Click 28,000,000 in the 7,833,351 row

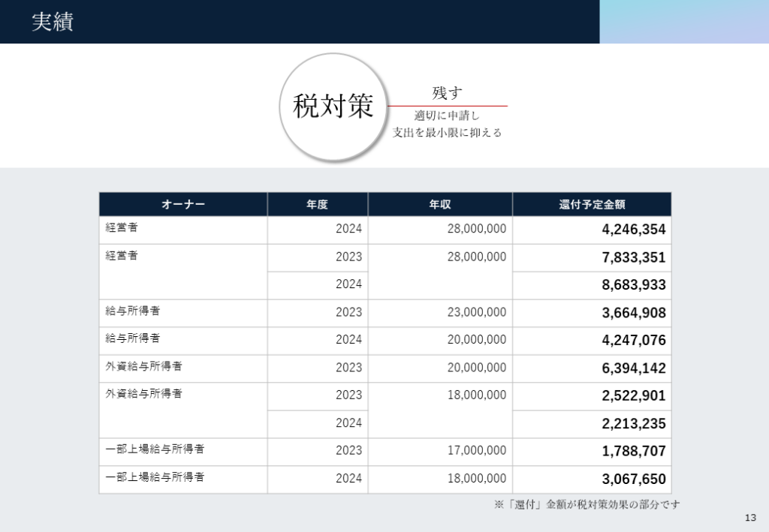[477, 257]
